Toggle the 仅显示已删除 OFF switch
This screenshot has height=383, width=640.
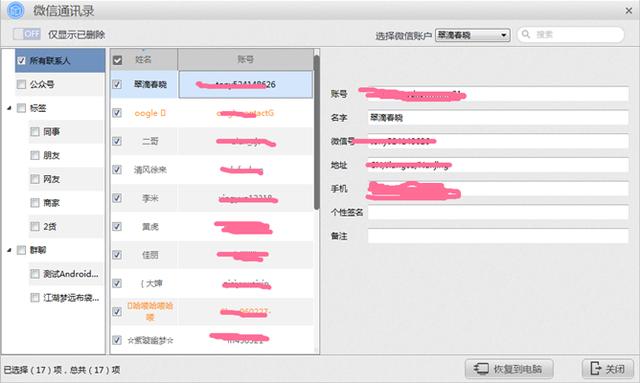[x=27, y=34]
